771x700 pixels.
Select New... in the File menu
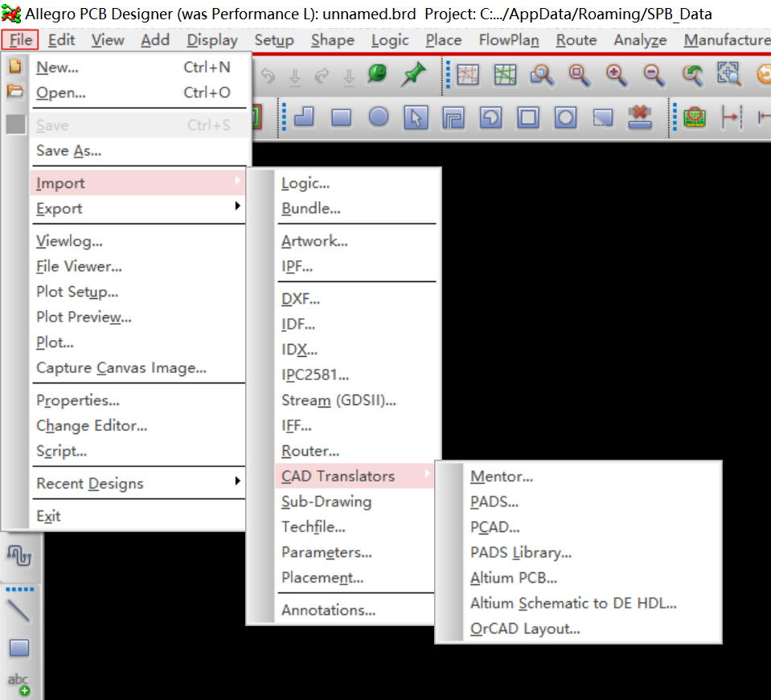coord(138,67)
